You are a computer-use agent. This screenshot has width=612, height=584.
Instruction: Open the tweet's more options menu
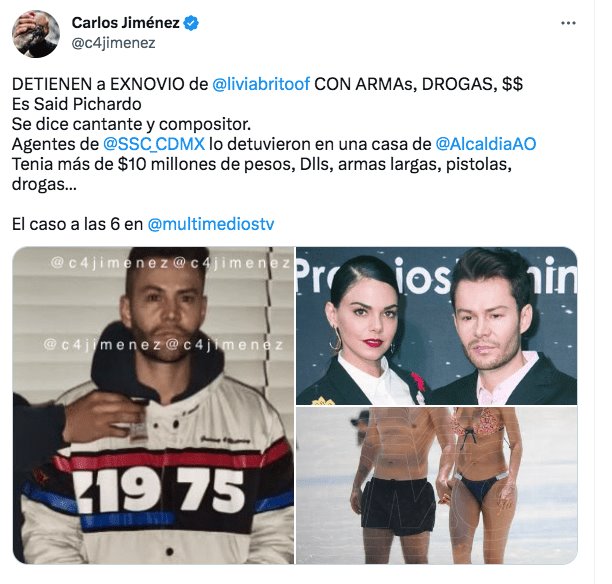[568, 23]
